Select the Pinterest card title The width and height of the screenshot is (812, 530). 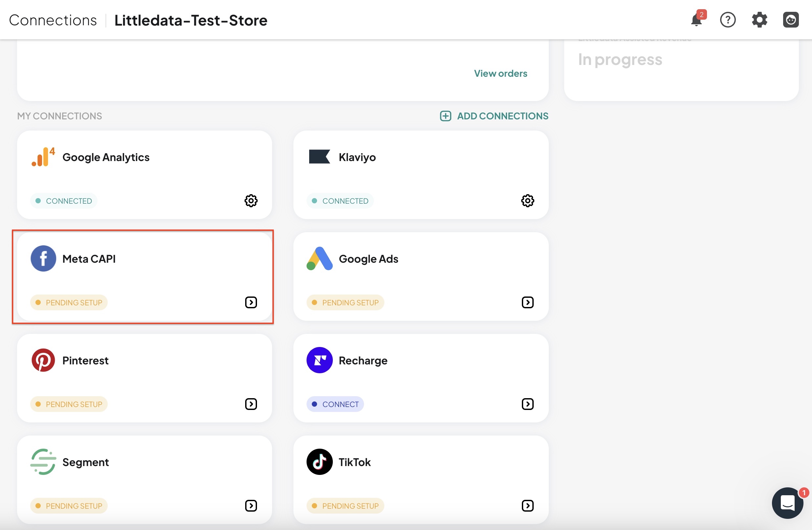85,360
